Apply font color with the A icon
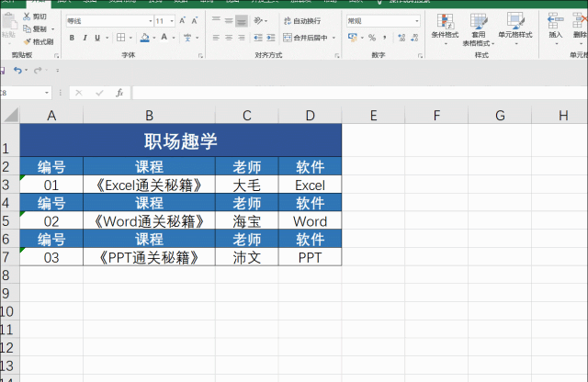 (164, 37)
